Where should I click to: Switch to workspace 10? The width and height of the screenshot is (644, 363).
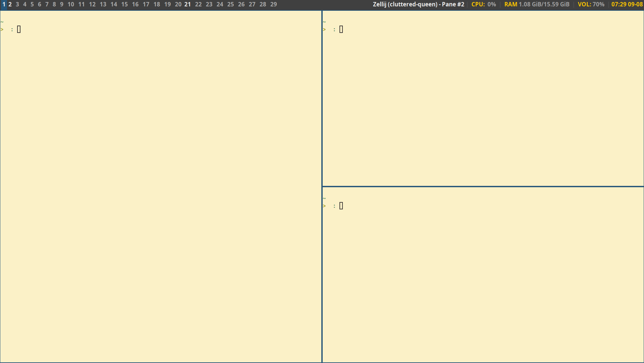[71, 4]
